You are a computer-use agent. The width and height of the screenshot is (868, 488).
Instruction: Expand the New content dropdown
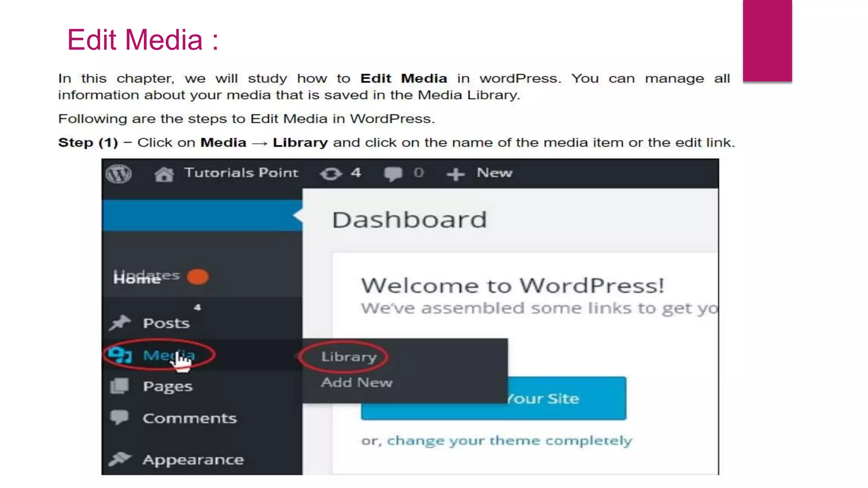[x=494, y=173]
